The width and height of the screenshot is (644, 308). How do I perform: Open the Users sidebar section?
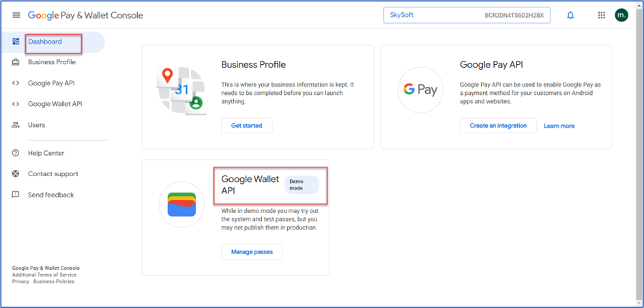point(36,125)
